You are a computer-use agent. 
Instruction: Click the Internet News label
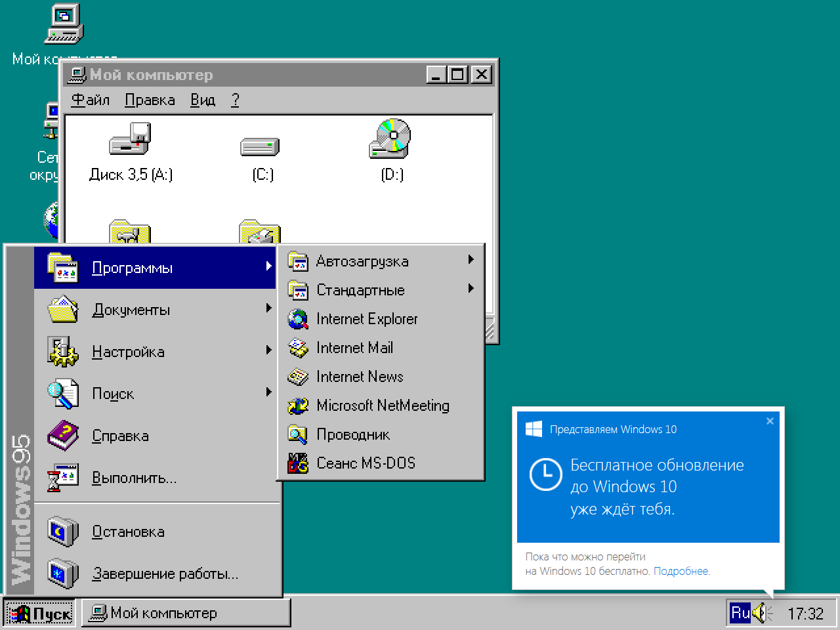pyautogui.click(x=360, y=377)
